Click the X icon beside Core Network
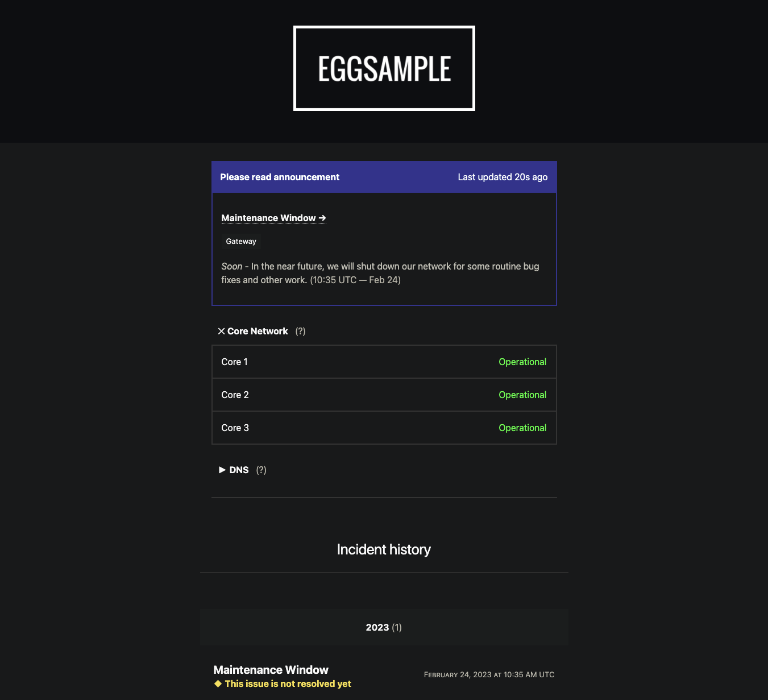 [221, 331]
